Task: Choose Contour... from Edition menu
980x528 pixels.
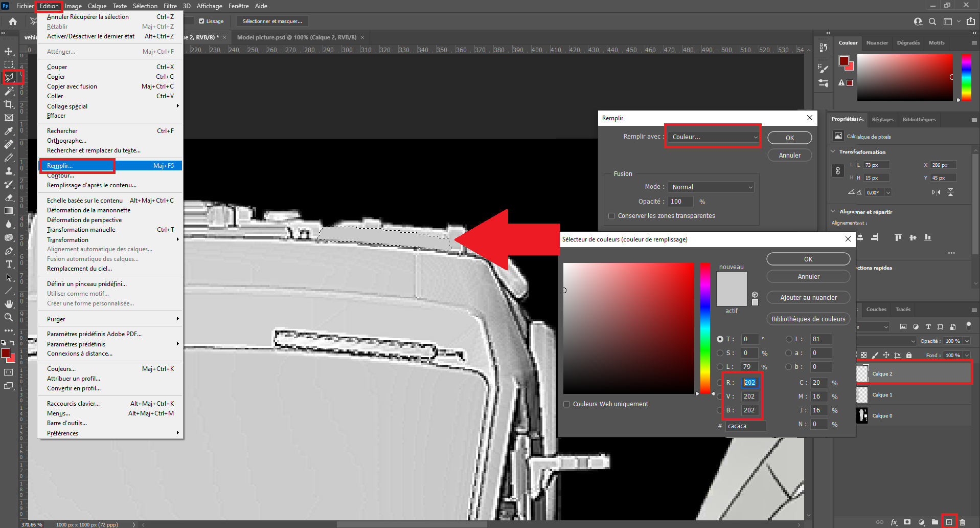Action: click(x=60, y=175)
